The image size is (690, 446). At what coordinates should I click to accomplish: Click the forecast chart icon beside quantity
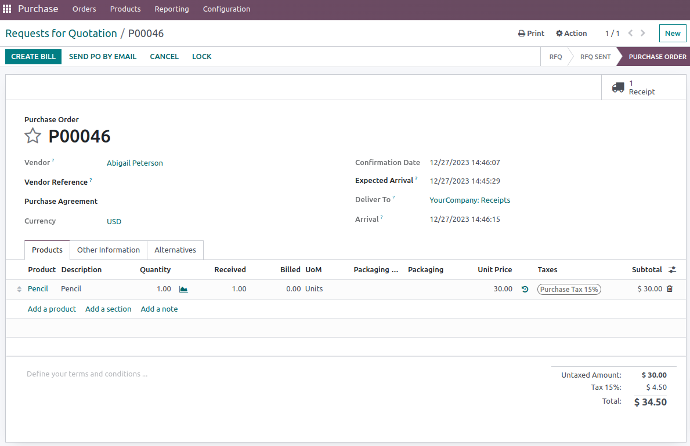click(183, 289)
